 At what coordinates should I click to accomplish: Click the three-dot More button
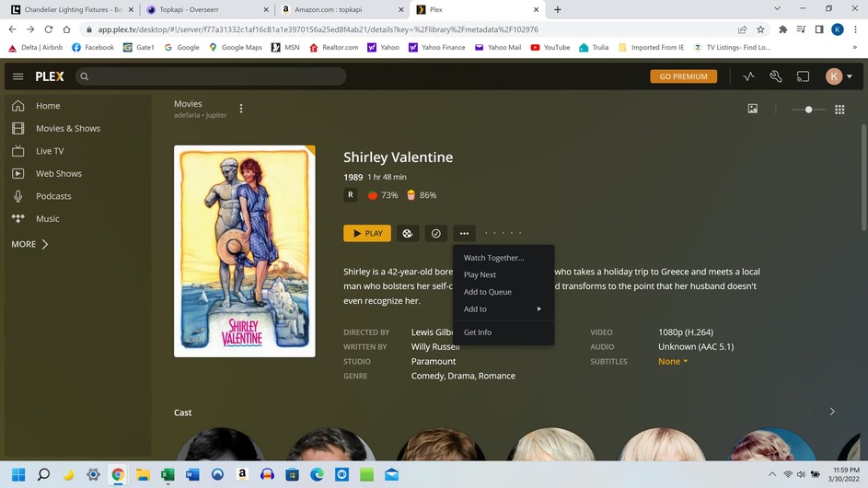(x=464, y=233)
